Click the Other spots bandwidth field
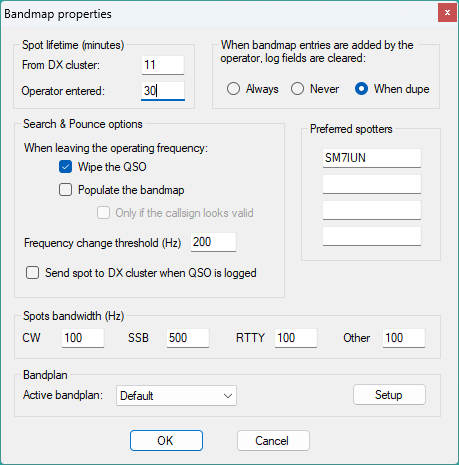 point(404,338)
